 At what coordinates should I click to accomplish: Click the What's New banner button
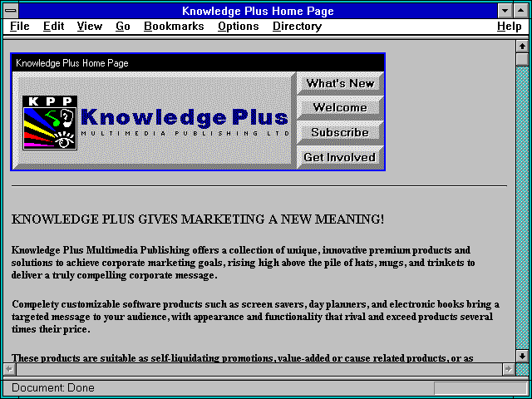click(x=340, y=83)
